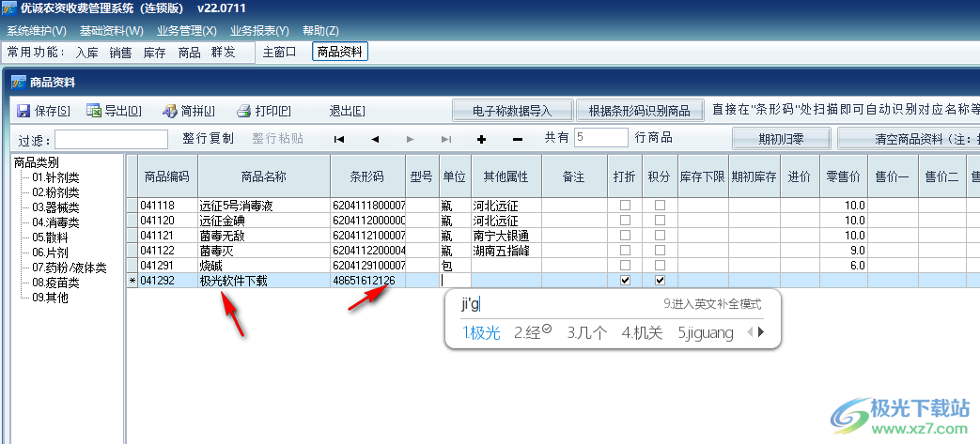Click 整行复制 copy row button
This screenshot has width=980, height=444.
[209, 139]
